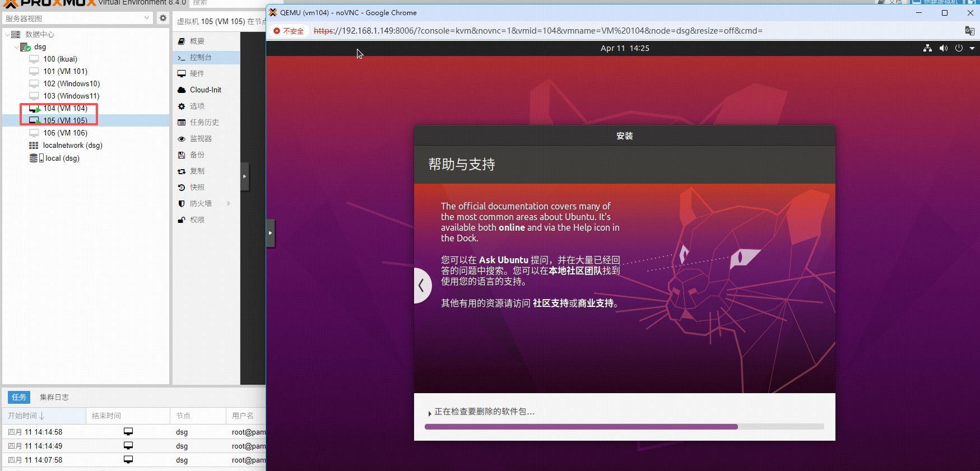Open the 控制台 console panel
The image size is (980, 471).
[206, 58]
